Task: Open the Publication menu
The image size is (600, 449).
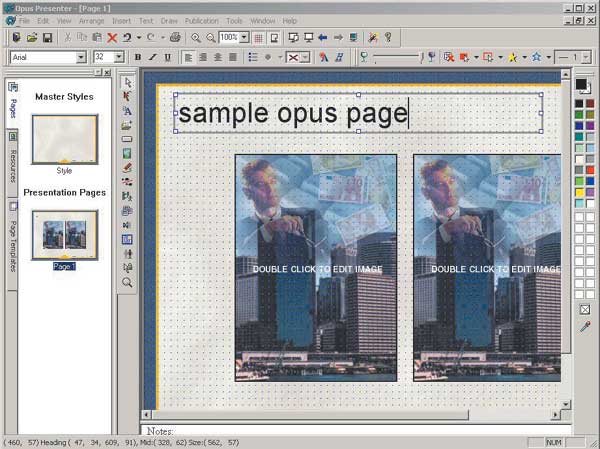Action: point(202,21)
